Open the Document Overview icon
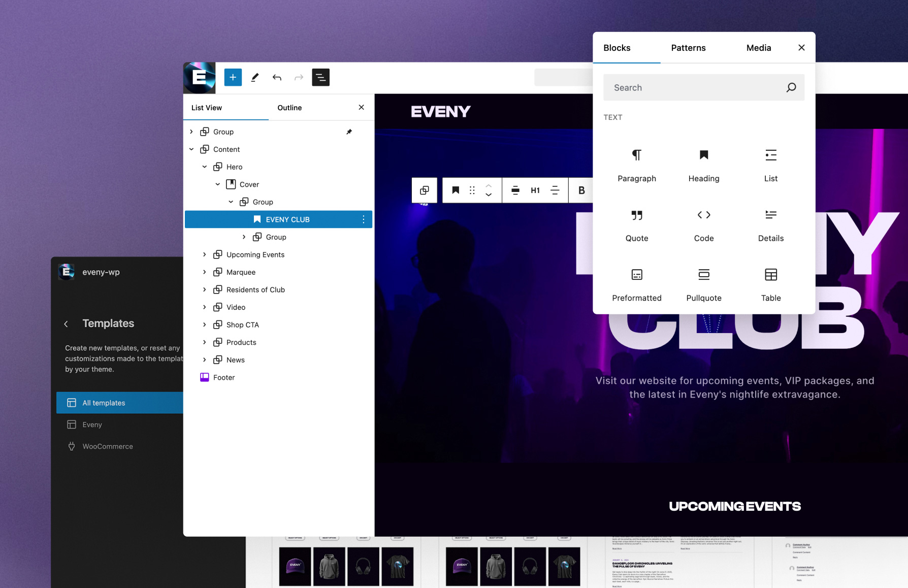908x588 pixels. 320,77
